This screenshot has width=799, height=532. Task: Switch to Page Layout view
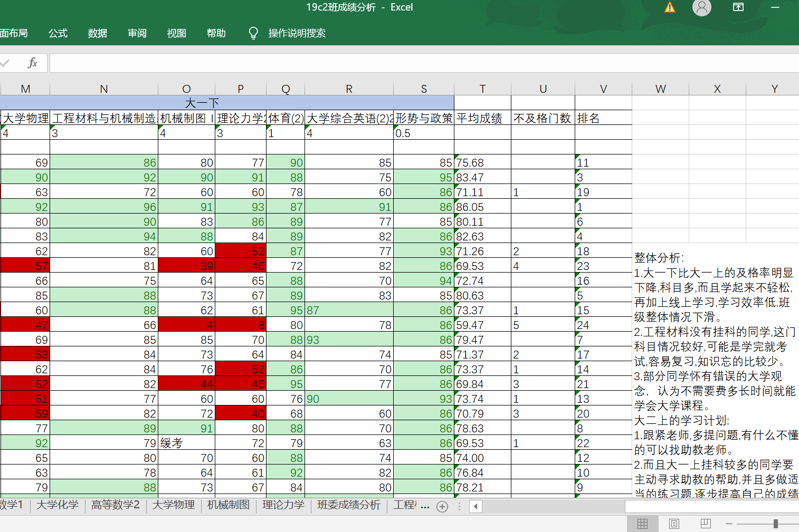click(674, 524)
